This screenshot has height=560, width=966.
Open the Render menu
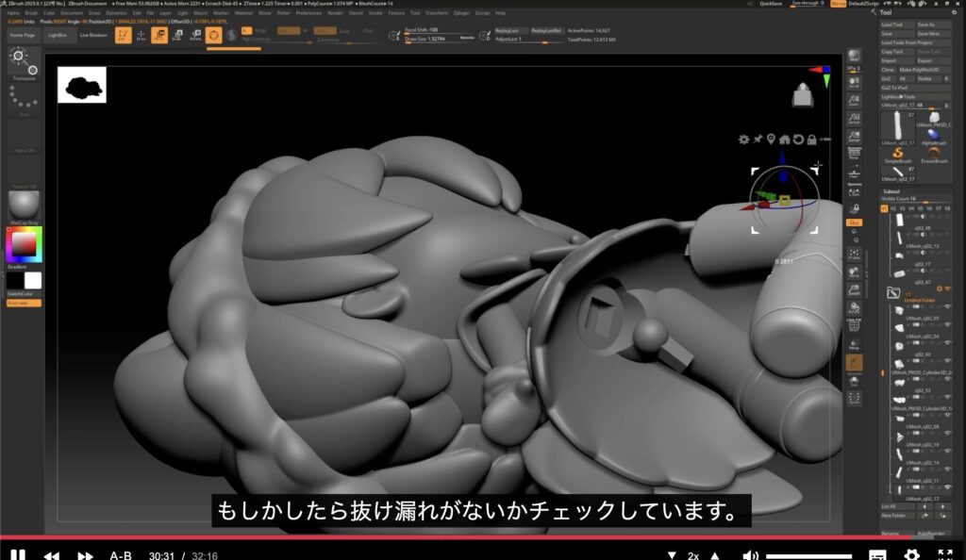(x=335, y=12)
